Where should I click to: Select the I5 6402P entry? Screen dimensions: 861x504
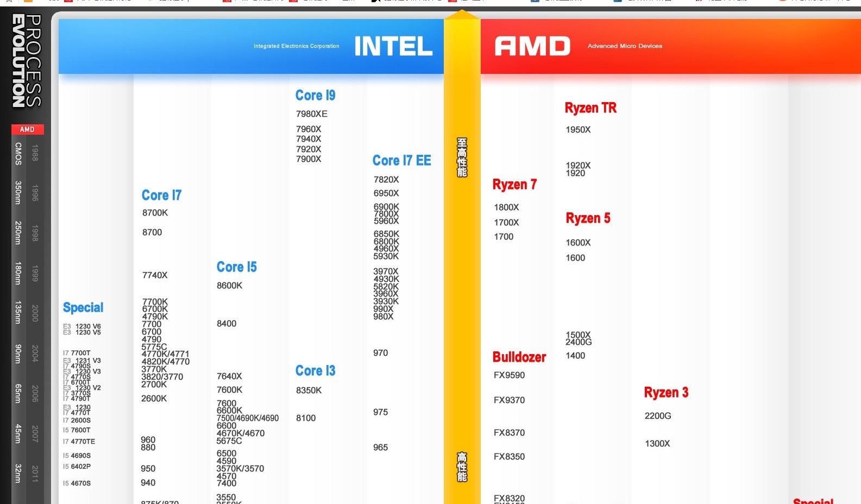tap(77, 467)
